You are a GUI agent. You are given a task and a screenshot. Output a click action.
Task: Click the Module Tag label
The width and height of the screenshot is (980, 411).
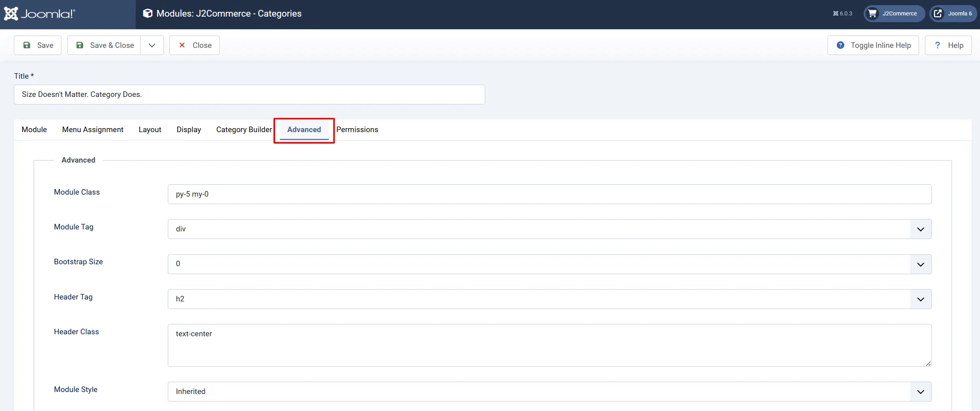point(74,227)
